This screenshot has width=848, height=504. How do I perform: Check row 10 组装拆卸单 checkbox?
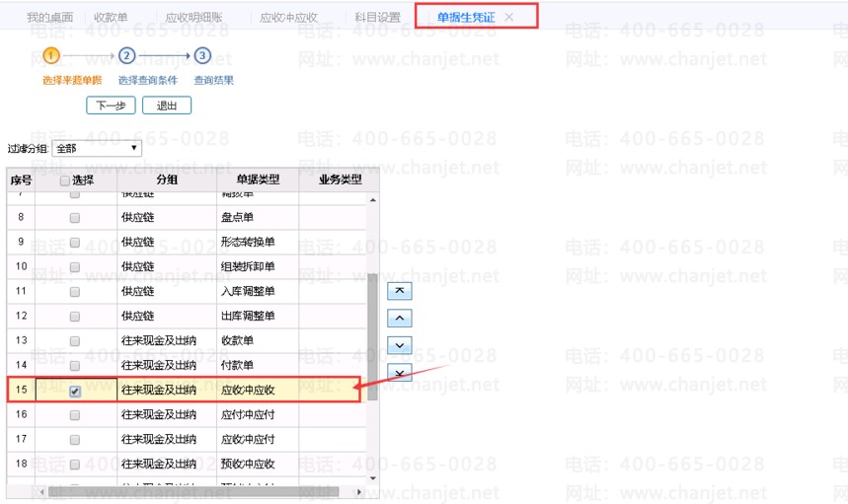[75, 267]
